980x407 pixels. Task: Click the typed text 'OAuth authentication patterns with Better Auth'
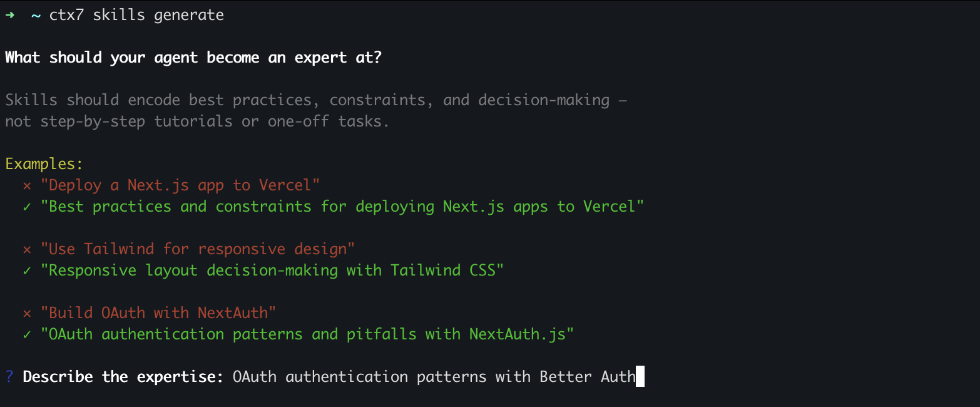coord(434,377)
